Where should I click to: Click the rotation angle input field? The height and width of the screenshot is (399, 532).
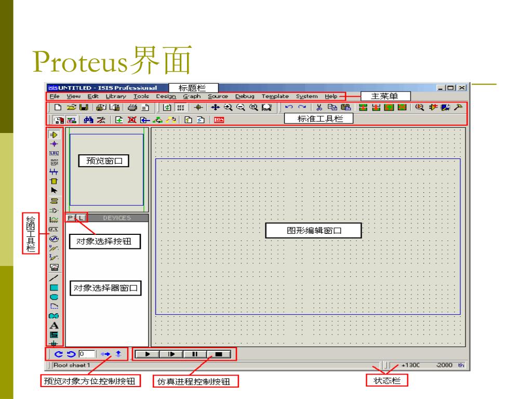click(x=87, y=354)
